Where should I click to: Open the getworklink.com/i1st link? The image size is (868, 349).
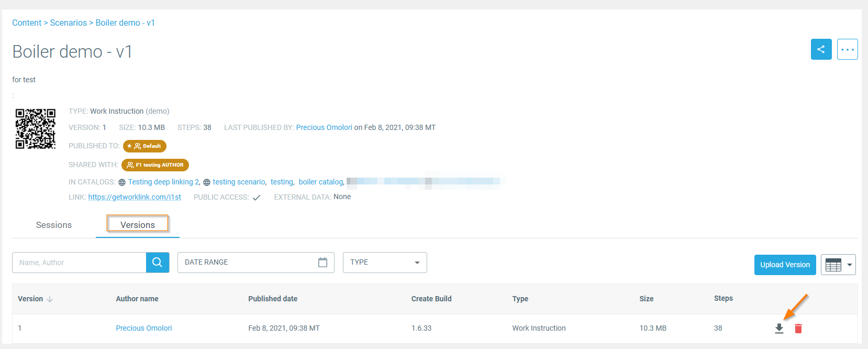pos(135,197)
